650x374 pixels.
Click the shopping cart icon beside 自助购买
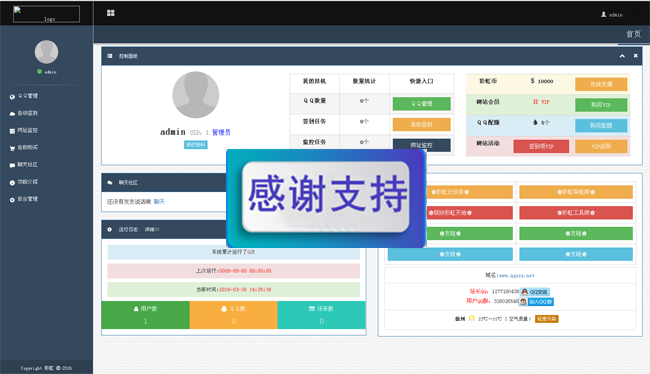pos(12,148)
